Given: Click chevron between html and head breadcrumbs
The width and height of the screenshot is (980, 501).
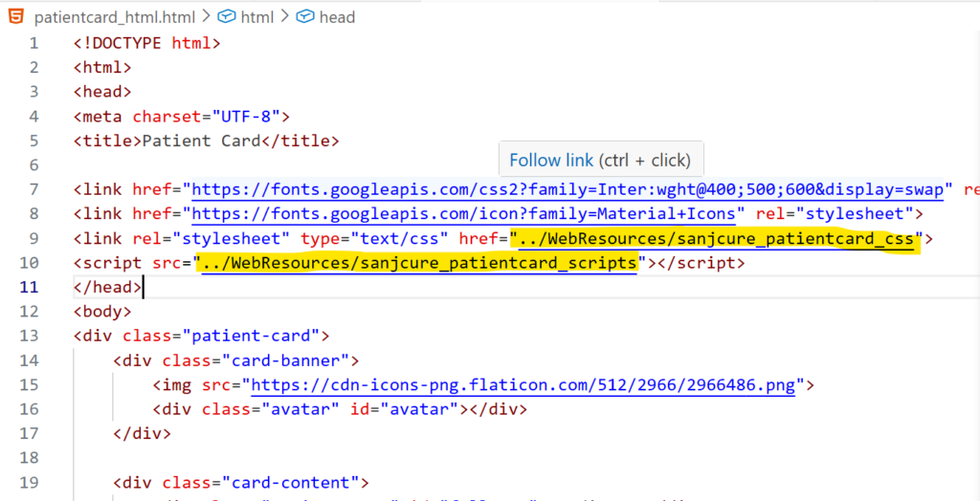Looking at the screenshot, I should (x=285, y=17).
